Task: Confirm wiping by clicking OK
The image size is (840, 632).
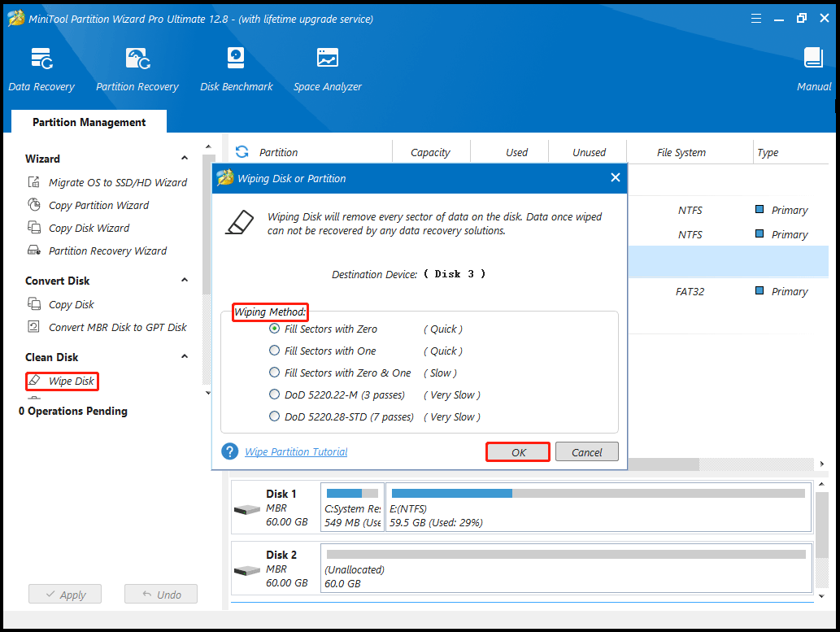Action: point(517,451)
